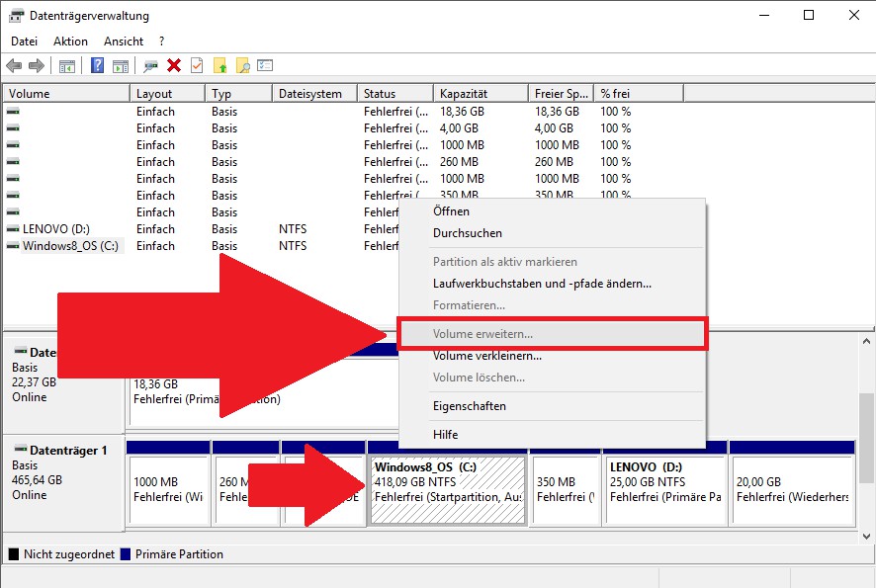Click the vertical scrollbar down arrow in disk pane
Screen dimensions: 876x588
tap(867, 536)
